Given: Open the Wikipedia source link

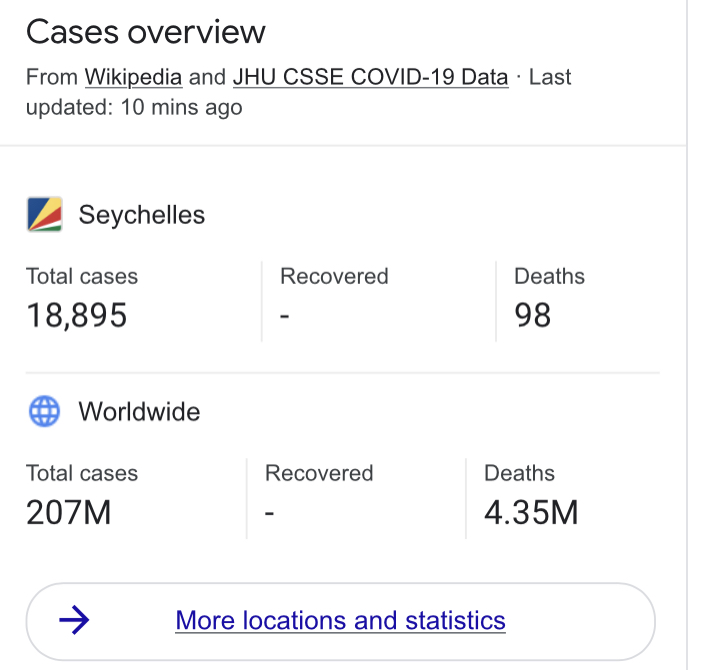Looking at the screenshot, I should tap(133, 77).
